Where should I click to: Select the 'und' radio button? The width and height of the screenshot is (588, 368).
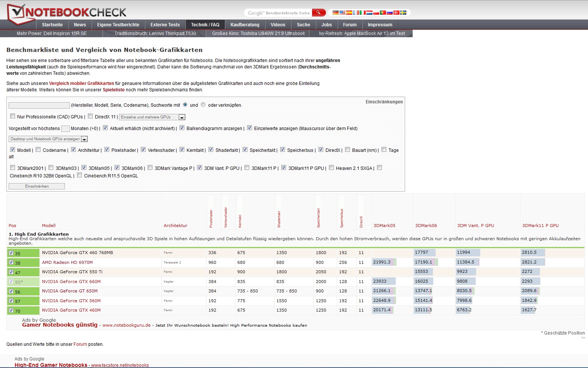point(185,104)
